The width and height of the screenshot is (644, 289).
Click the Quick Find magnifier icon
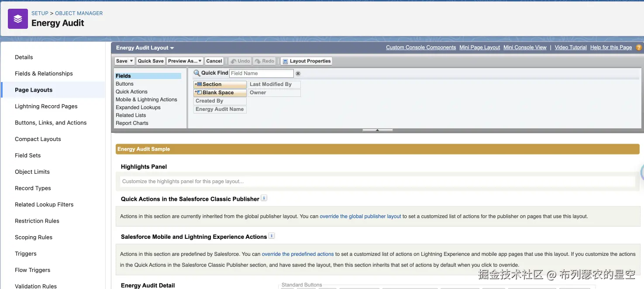(x=197, y=73)
